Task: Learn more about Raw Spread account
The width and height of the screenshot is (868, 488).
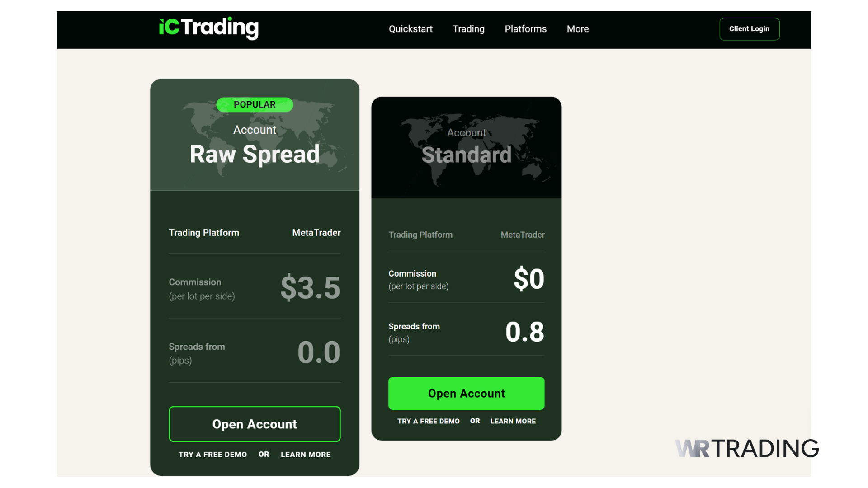Action: (306, 455)
